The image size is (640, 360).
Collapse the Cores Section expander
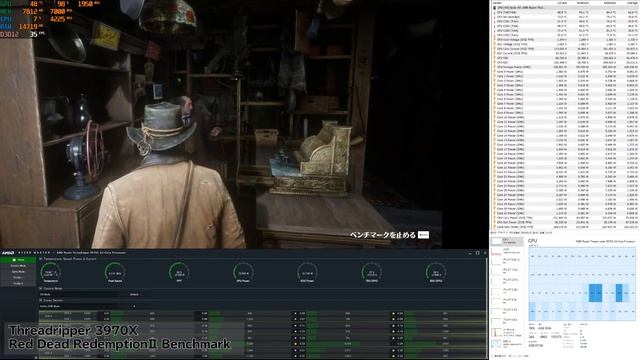(40, 300)
